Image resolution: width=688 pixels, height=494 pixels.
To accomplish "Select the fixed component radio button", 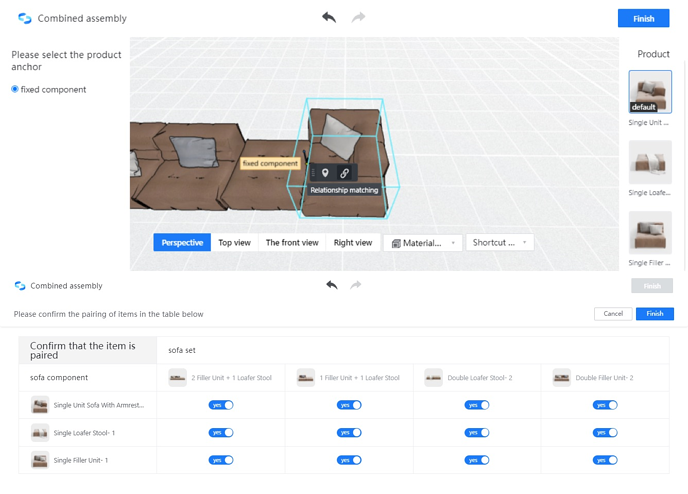I will pyautogui.click(x=15, y=90).
